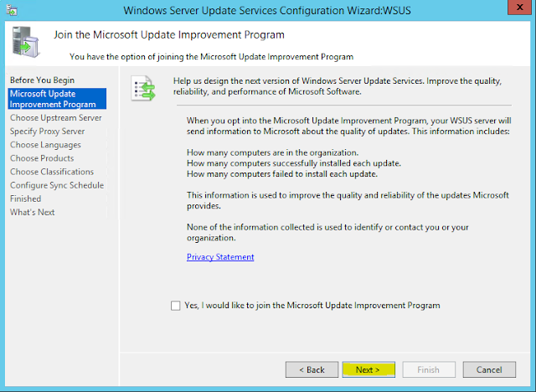
Task: Go to What's Next step
Action: [x=32, y=212]
